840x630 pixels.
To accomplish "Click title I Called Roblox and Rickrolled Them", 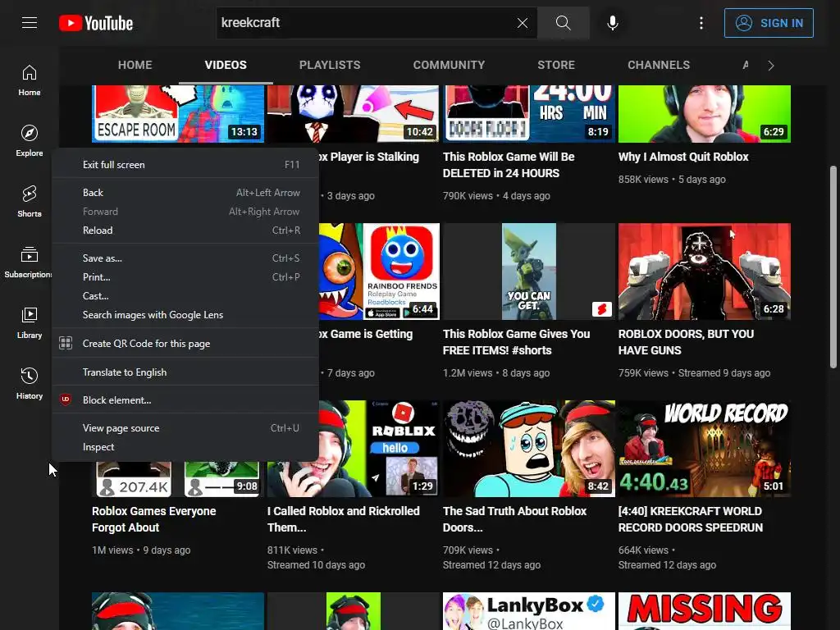I will tap(344, 519).
